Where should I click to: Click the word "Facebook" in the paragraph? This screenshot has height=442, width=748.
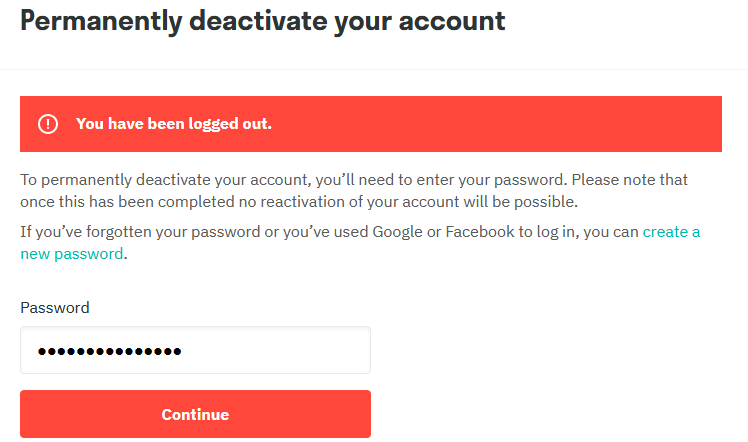(480, 232)
